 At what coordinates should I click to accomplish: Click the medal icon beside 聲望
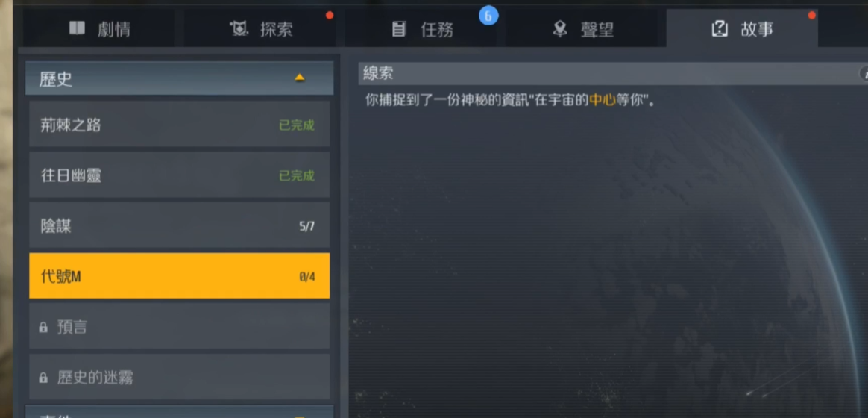click(560, 29)
